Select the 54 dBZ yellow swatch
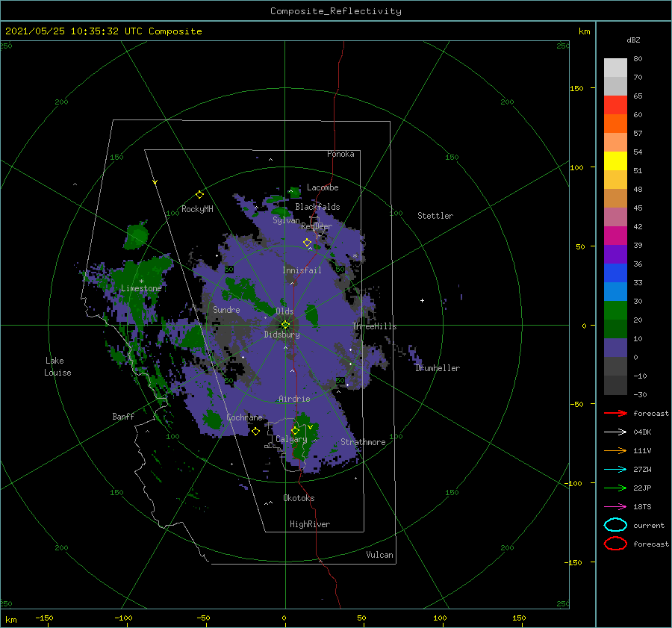The image size is (672, 628). [615, 161]
